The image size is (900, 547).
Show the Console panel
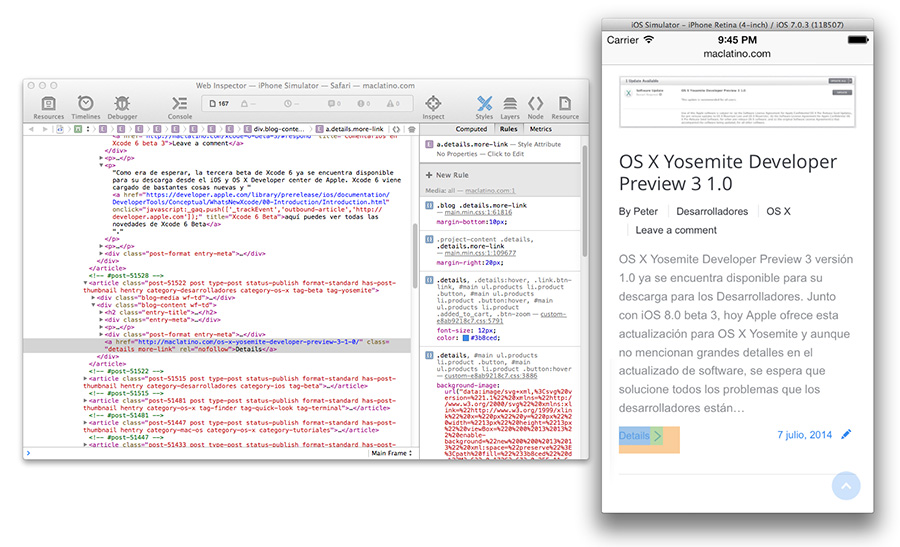point(180,107)
